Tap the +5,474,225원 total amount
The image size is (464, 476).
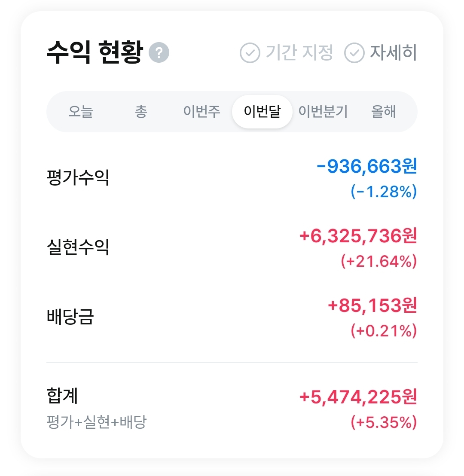pyautogui.click(x=358, y=397)
